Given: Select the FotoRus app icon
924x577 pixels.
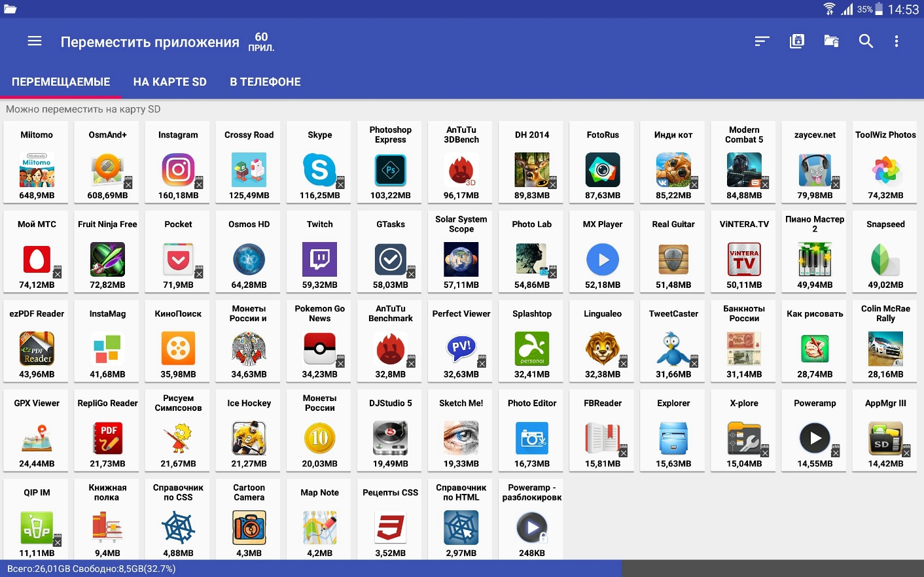Looking at the screenshot, I should [603, 170].
